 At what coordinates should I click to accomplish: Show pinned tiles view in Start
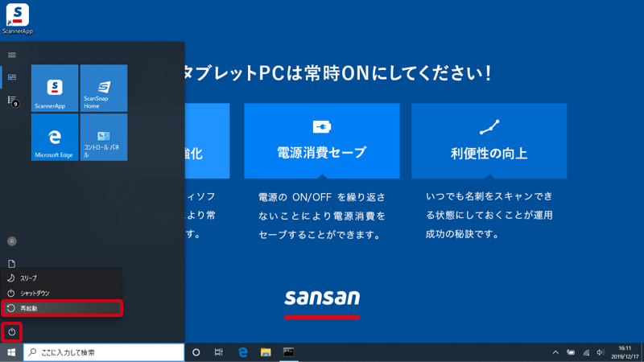[12, 77]
